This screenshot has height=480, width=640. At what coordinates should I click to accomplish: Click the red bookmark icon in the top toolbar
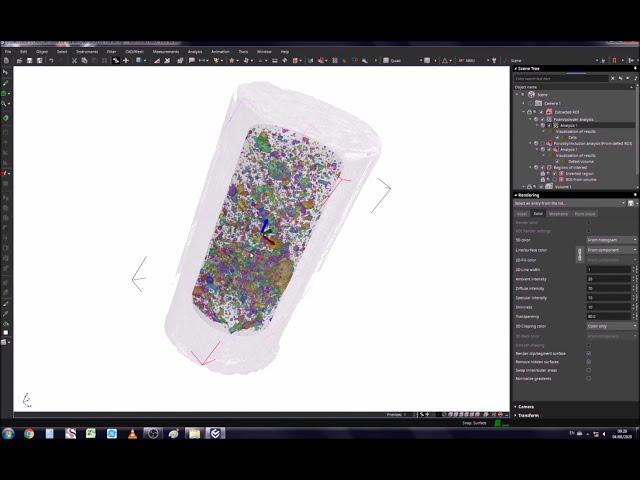click(614, 60)
